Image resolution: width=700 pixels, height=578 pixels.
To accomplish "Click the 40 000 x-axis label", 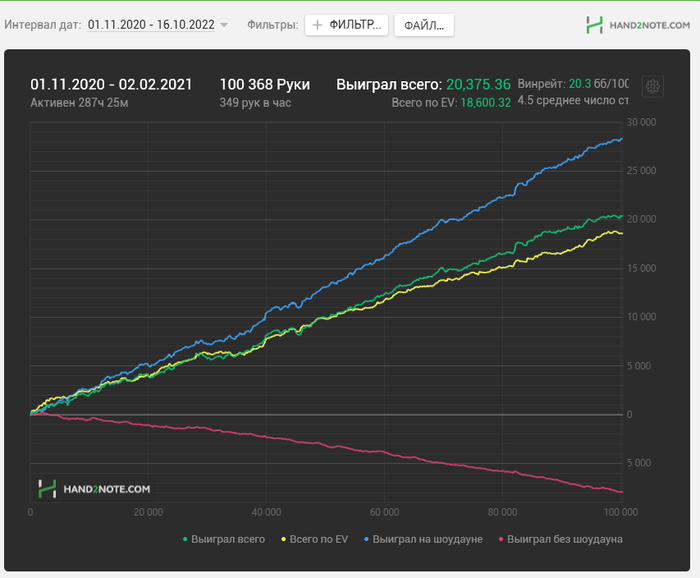I will (267, 512).
